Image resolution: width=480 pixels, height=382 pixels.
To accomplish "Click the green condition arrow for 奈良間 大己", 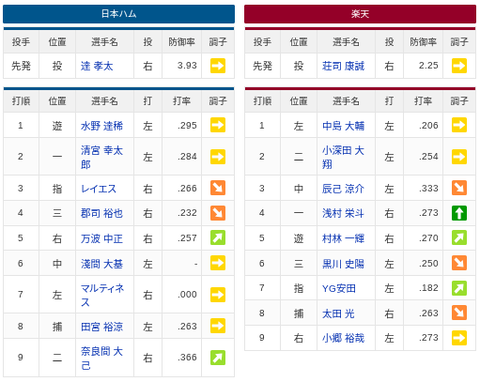I will tap(218, 358).
